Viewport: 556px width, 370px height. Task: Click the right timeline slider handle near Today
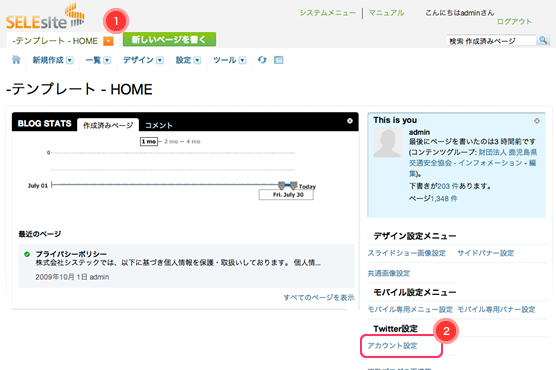[x=293, y=185]
